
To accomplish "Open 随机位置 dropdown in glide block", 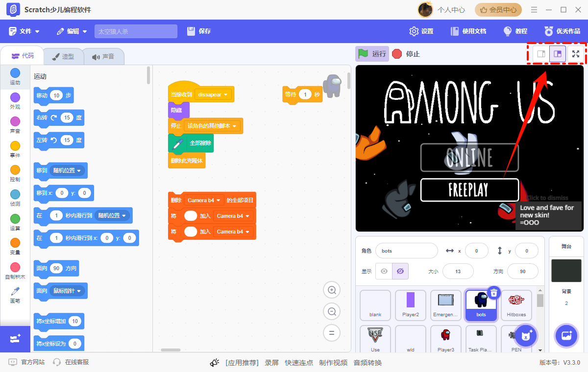I will click(112, 215).
